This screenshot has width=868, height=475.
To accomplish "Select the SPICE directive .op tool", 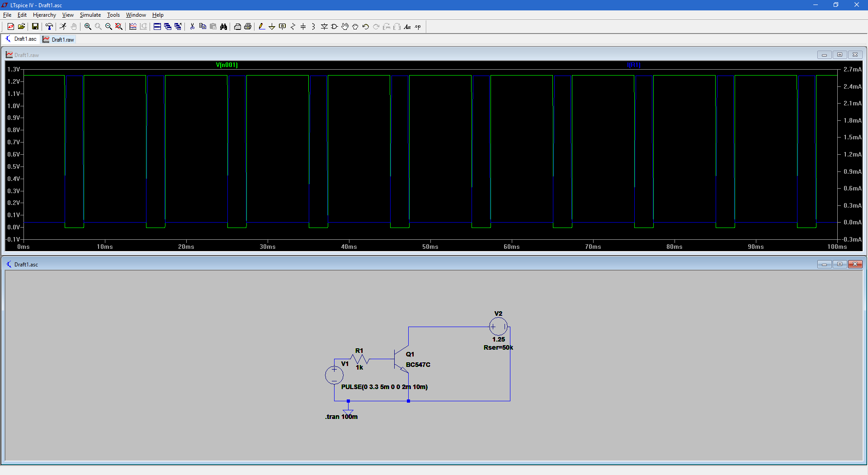I will pos(418,27).
